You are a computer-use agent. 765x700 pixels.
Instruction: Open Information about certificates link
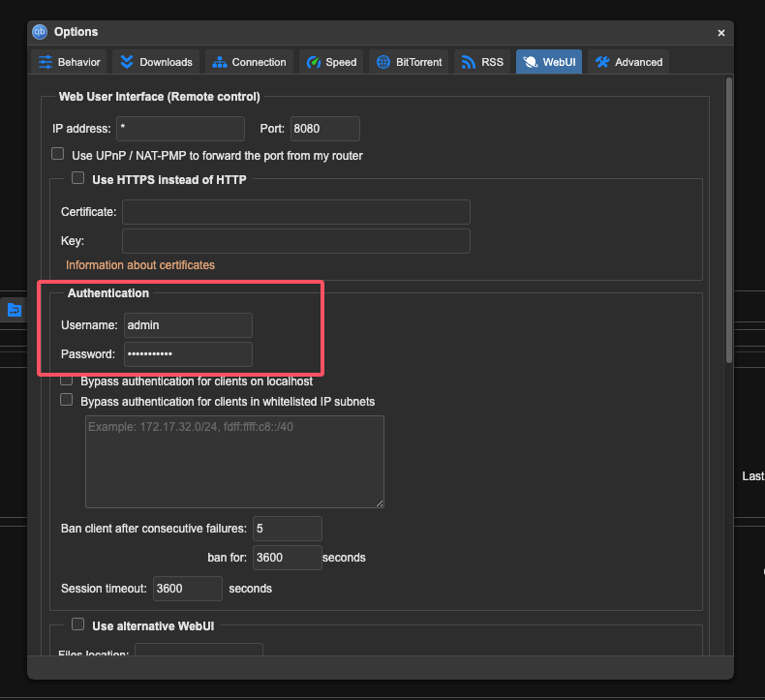point(140,265)
